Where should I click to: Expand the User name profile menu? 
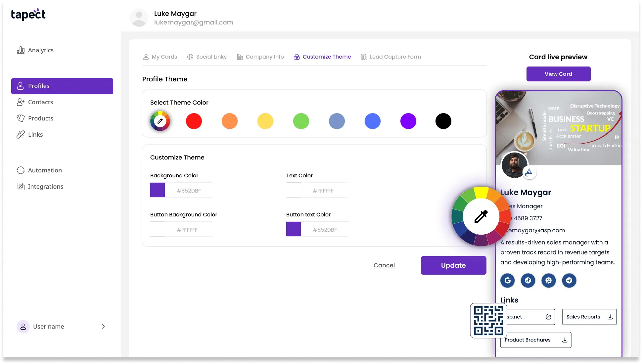[103, 326]
